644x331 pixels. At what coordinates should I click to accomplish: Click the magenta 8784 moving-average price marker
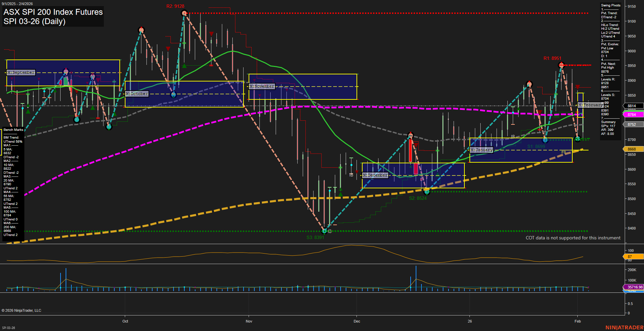click(632, 115)
